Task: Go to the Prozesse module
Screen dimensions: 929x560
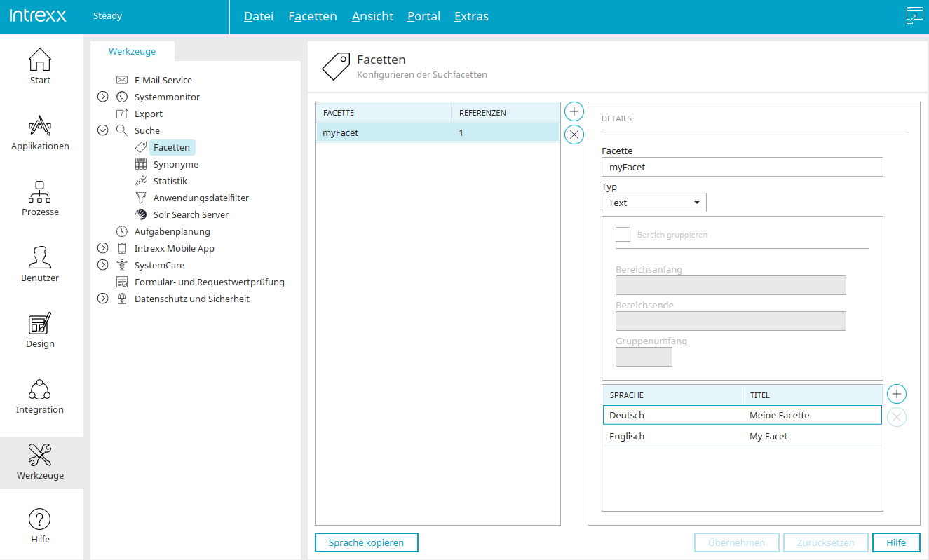Action: coord(40,199)
